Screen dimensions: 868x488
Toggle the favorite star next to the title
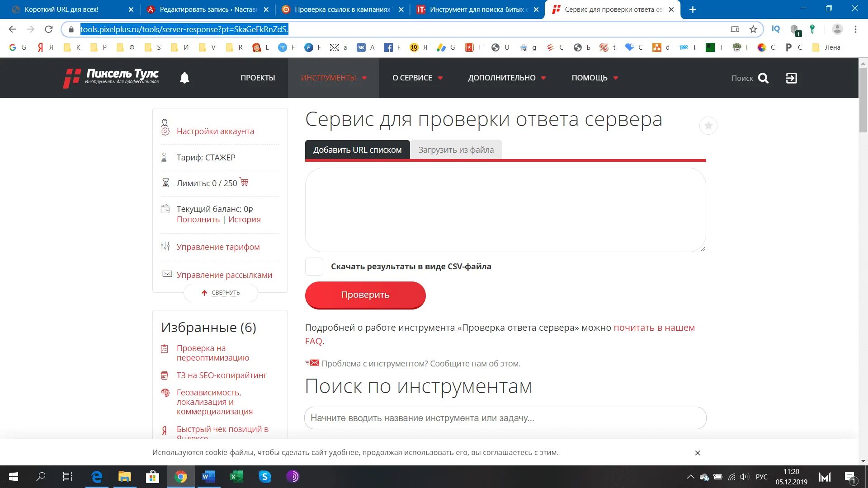click(708, 126)
